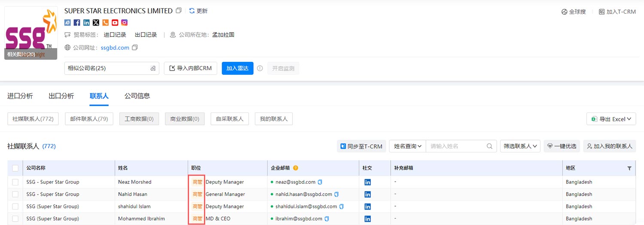Switch to the 进口分析 tab
The image size is (644, 225).
[20, 96]
